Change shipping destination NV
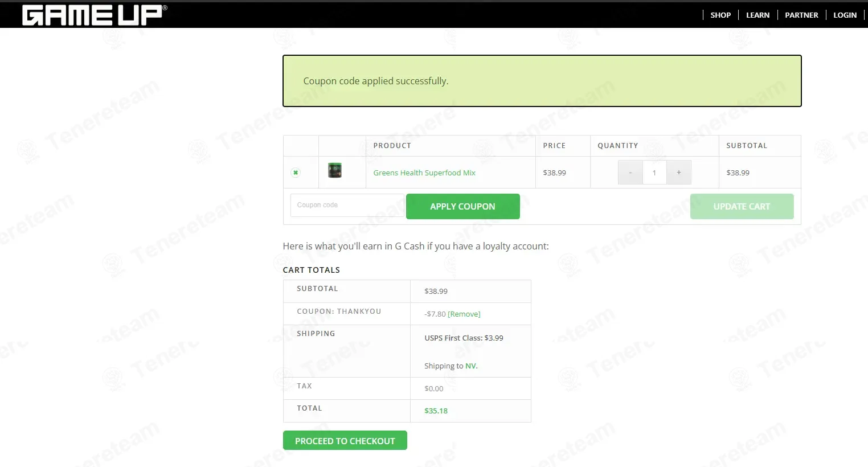Image resolution: width=868 pixels, height=467 pixels. pyautogui.click(x=471, y=366)
